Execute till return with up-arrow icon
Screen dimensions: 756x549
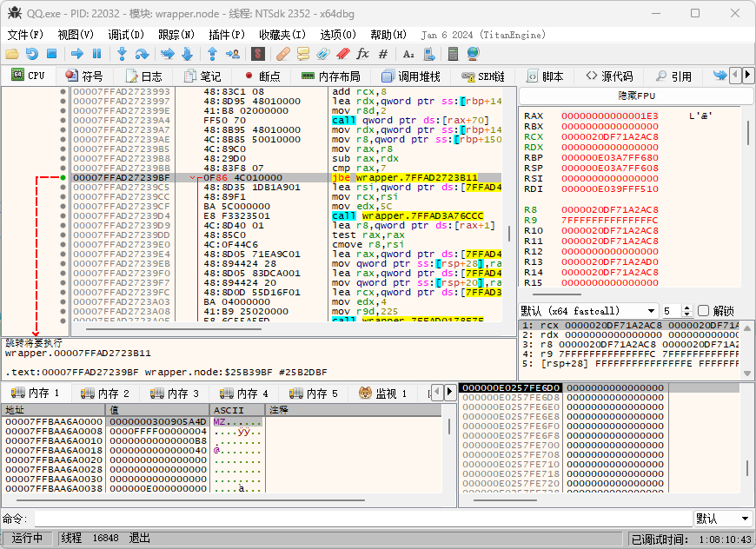pyautogui.click(x=212, y=54)
